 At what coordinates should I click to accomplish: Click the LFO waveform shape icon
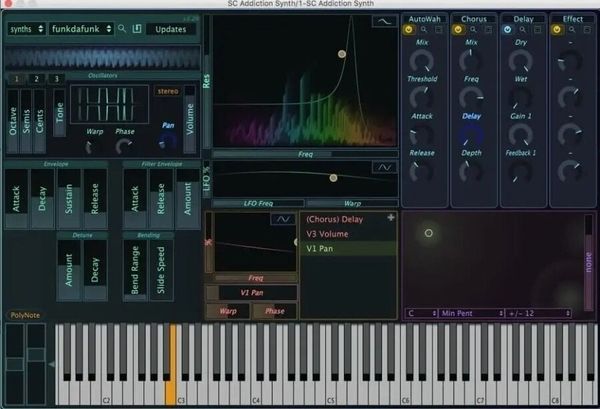tap(384, 167)
